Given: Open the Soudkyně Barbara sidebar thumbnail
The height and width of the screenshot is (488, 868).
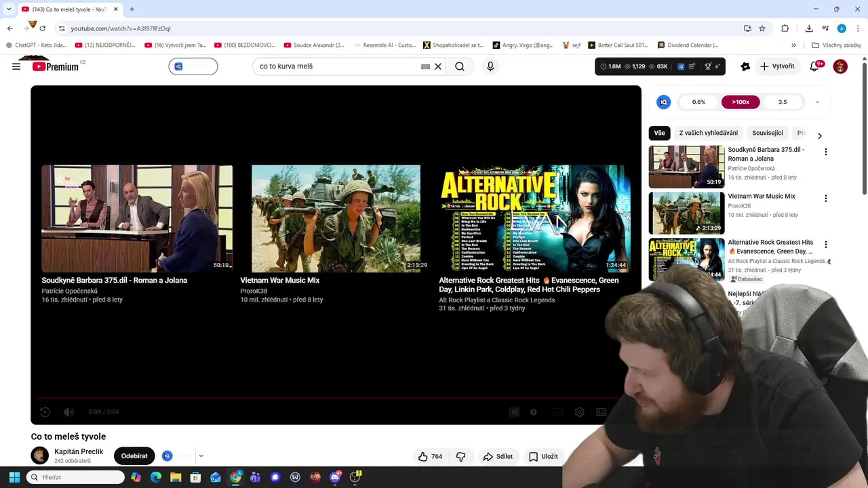Looking at the screenshot, I should tap(686, 167).
